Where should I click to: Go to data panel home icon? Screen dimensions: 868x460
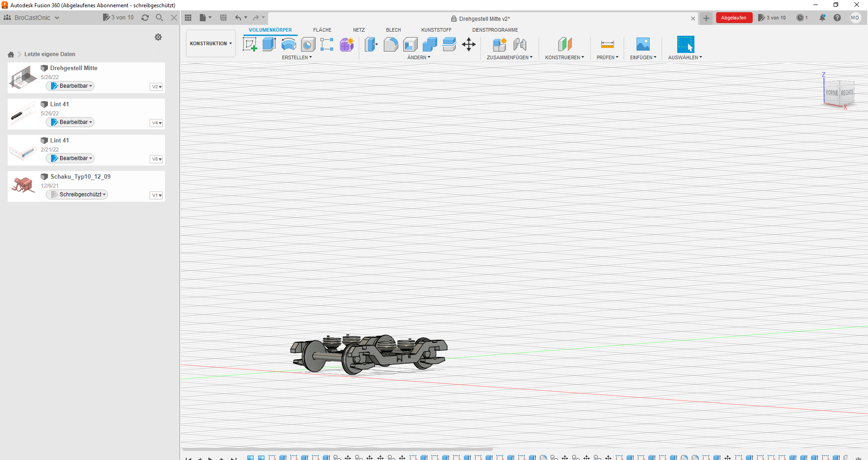click(11, 54)
